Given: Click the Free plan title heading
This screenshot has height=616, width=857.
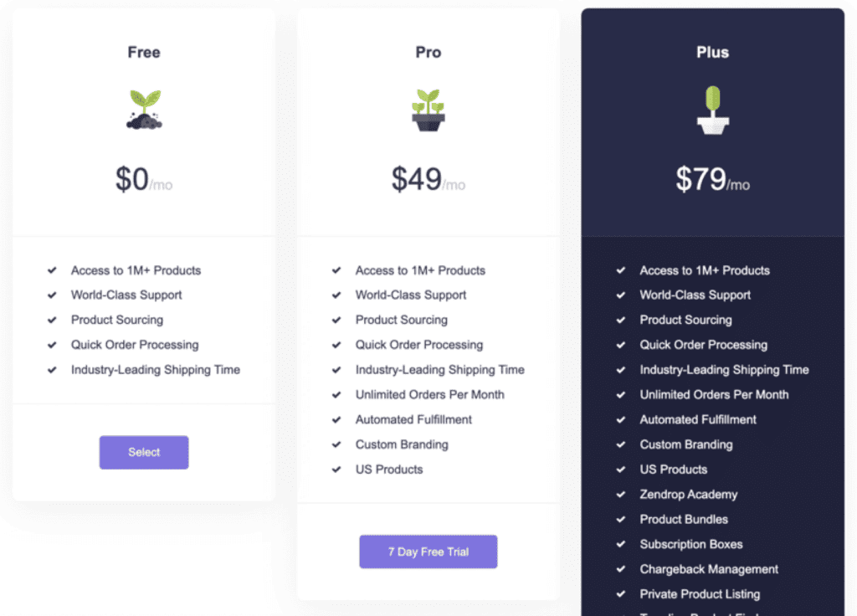Looking at the screenshot, I should [144, 52].
